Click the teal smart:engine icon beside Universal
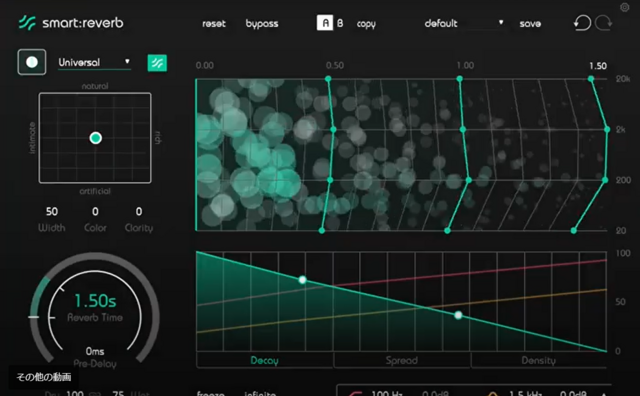This screenshot has width=640, height=396. [157, 63]
